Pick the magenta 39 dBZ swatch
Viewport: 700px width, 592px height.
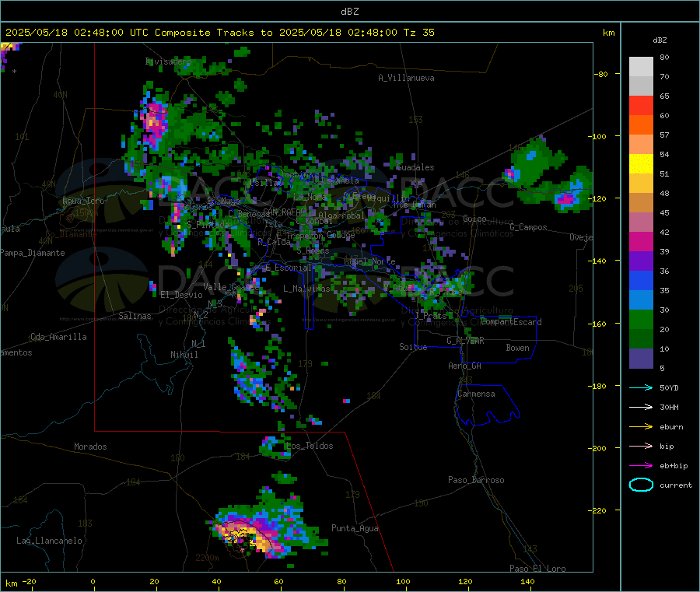(641, 241)
